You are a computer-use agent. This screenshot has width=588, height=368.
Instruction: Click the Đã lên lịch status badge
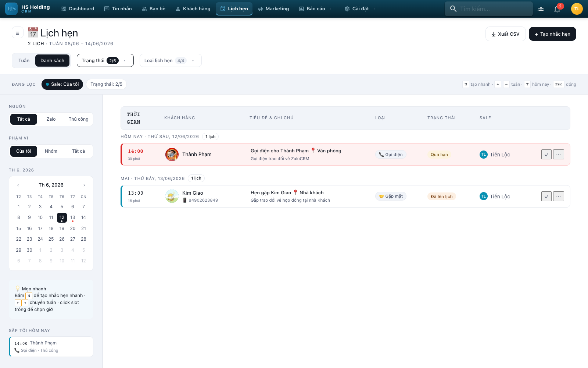pos(442,197)
